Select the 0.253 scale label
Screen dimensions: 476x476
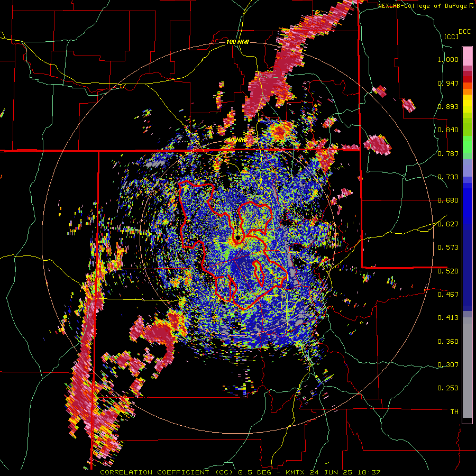tap(448, 388)
